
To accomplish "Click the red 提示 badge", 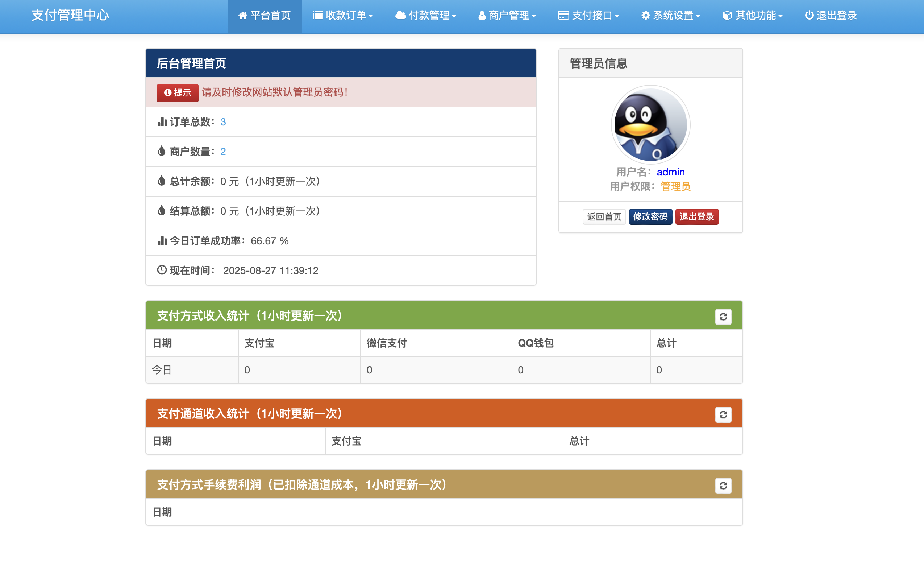I will point(178,93).
